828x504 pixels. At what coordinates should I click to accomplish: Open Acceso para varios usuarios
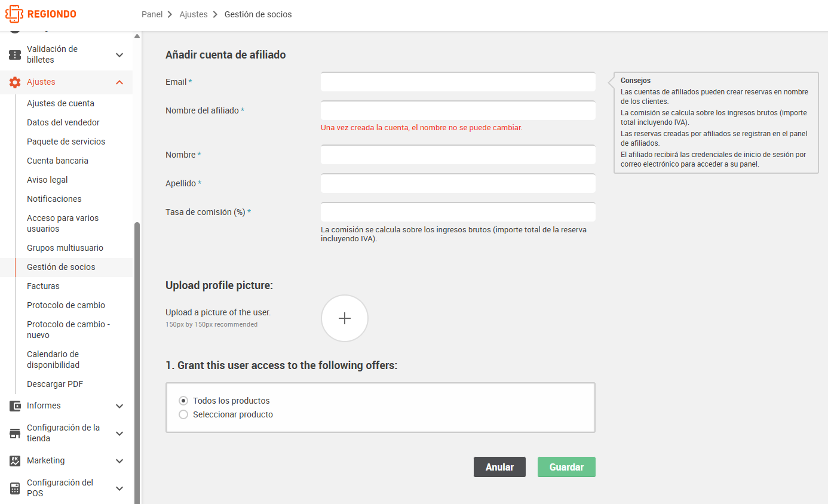pos(63,223)
